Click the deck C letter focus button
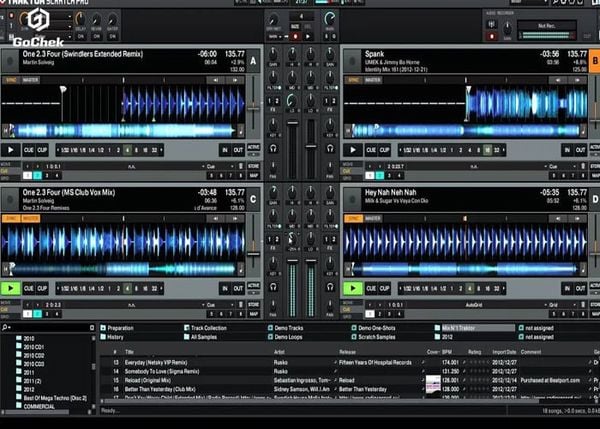Image resolution: width=600 pixels, height=429 pixels. (253, 199)
